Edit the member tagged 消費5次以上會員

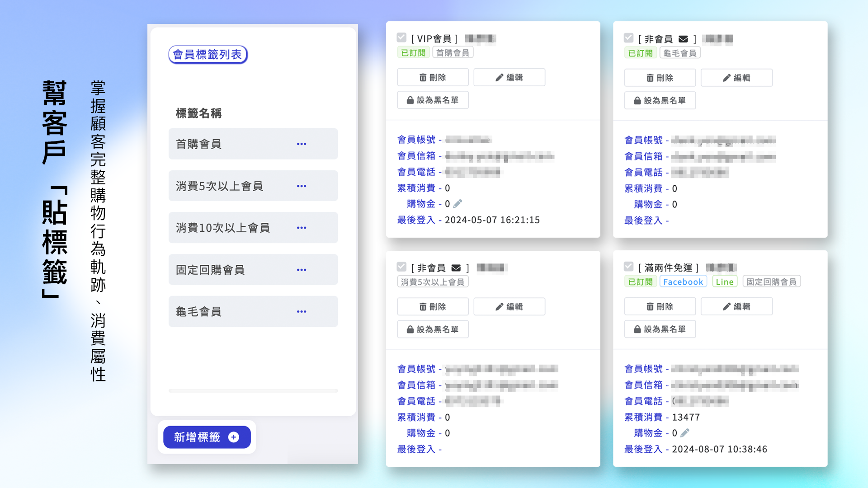point(509,306)
